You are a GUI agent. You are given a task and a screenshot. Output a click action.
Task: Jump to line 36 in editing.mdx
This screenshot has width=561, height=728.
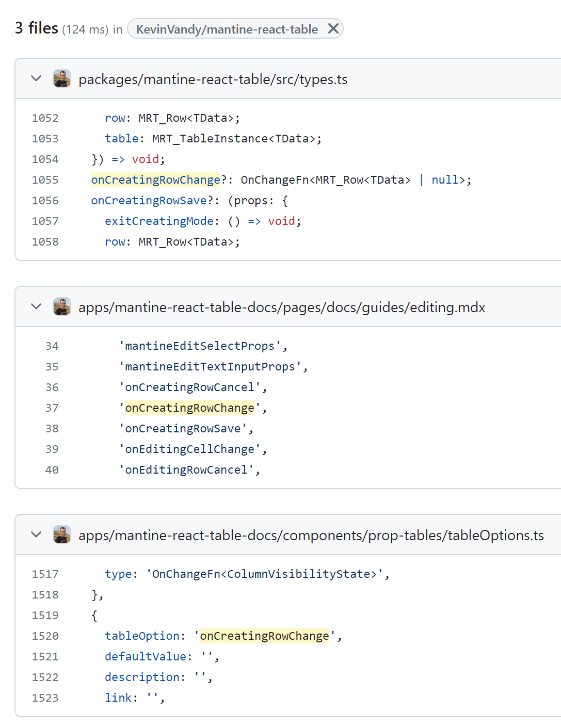52,387
